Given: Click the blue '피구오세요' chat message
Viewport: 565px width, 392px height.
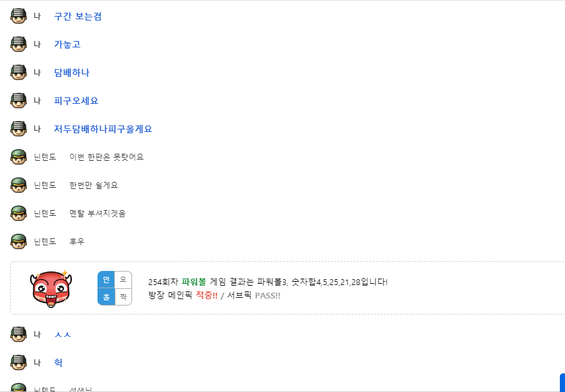Looking at the screenshot, I should click(76, 101).
